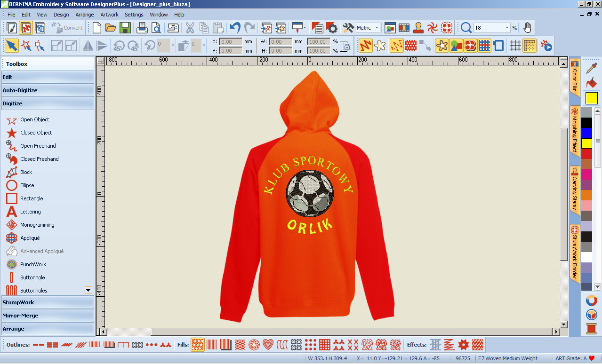Choose the star-shaped effect icon
This screenshot has width=602, height=364.
coord(464,345)
